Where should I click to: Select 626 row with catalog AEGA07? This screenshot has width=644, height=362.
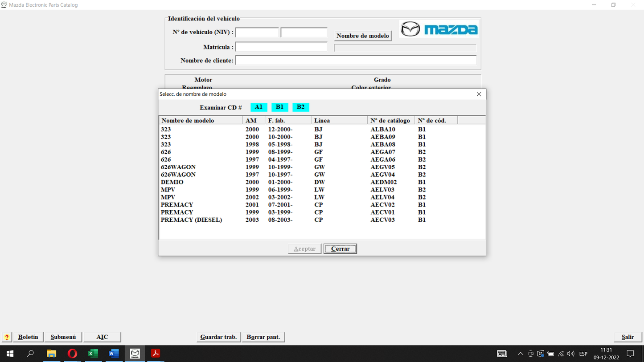[322, 152]
